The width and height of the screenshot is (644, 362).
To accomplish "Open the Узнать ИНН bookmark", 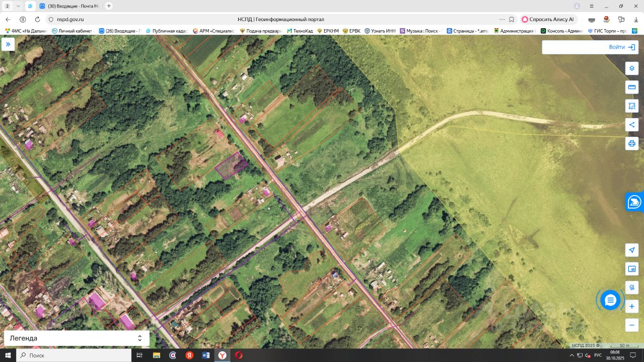I will point(380,31).
